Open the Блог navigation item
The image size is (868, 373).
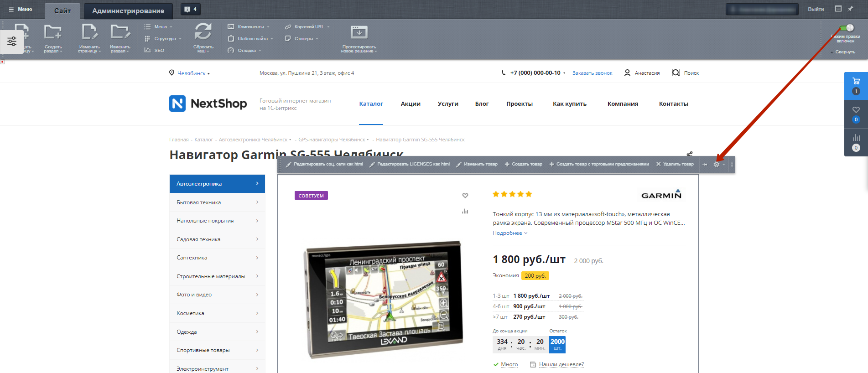coord(482,104)
